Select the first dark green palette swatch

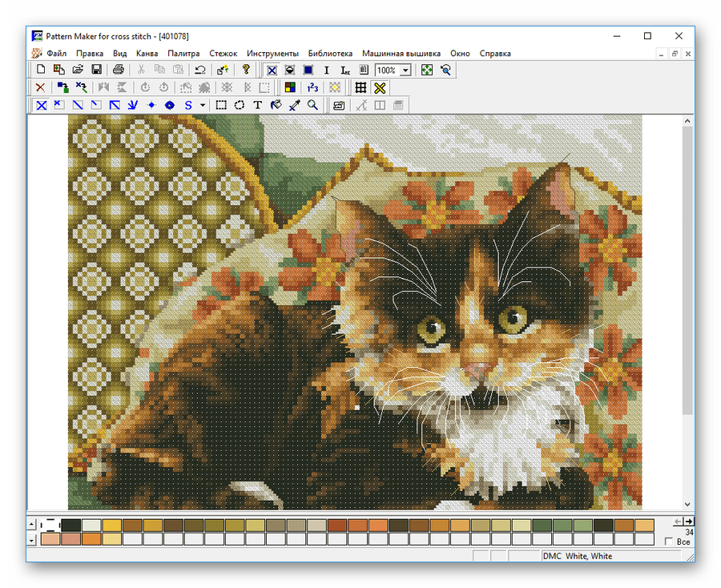click(71, 525)
